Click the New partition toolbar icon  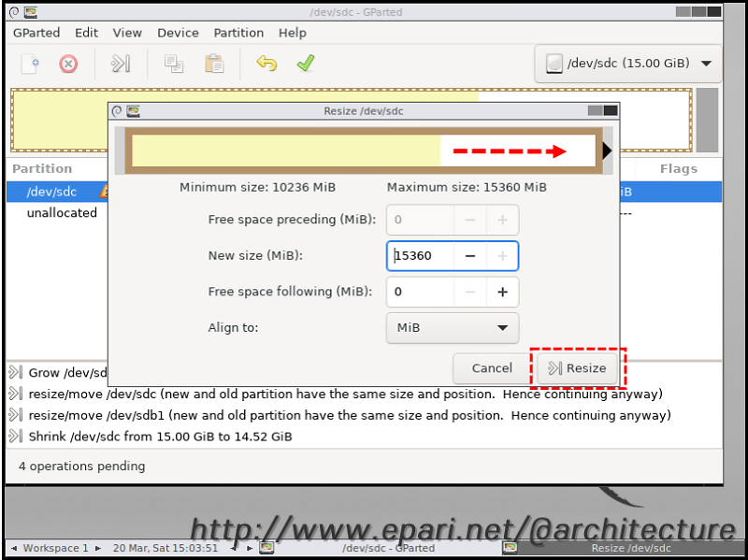tap(30, 64)
